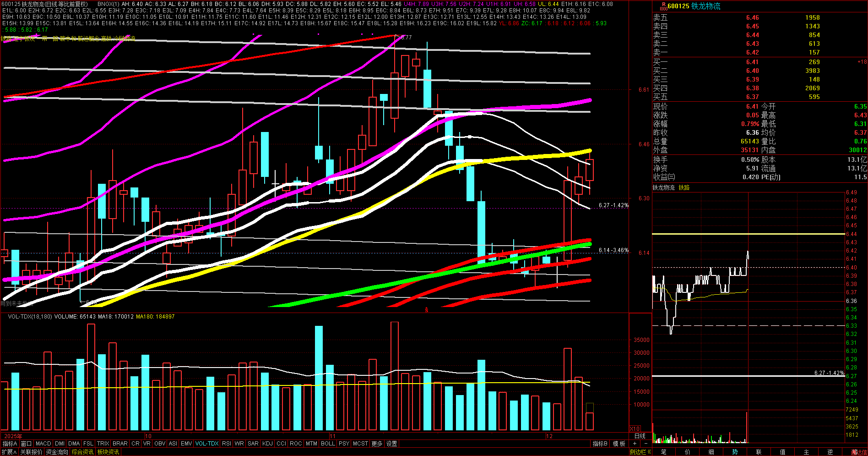This screenshot has width=868, height=456.
Task: Select the BOLL indicator tab
Action: click(328, 444)
